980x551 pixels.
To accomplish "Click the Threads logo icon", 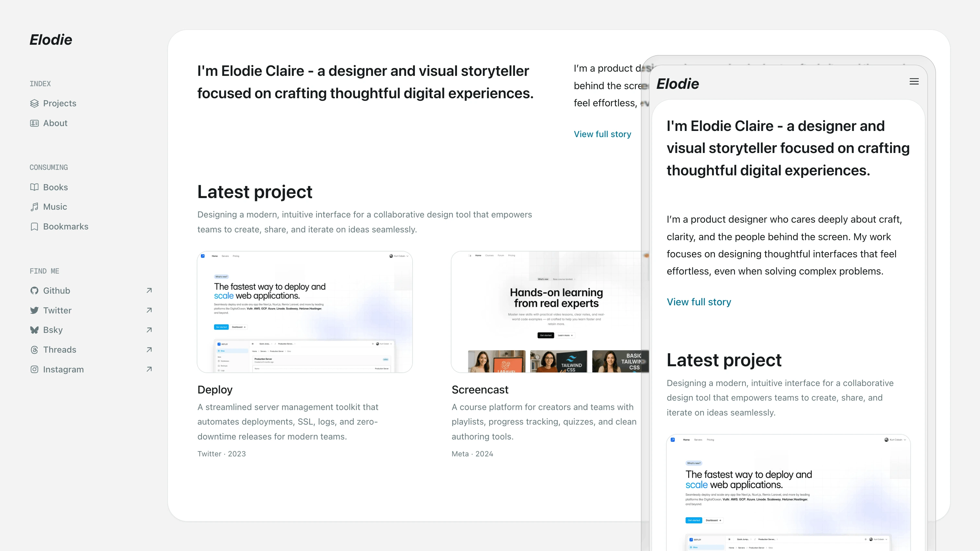I will point(34,350).
